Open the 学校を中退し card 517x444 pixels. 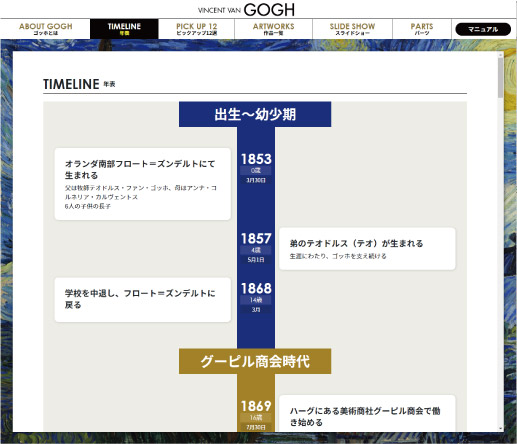pos(143,300)
